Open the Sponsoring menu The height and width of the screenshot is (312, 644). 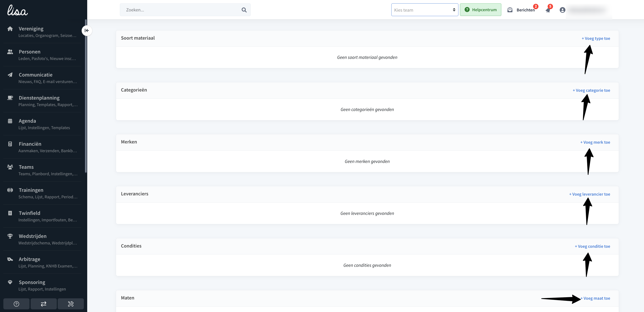coord(42,285)
